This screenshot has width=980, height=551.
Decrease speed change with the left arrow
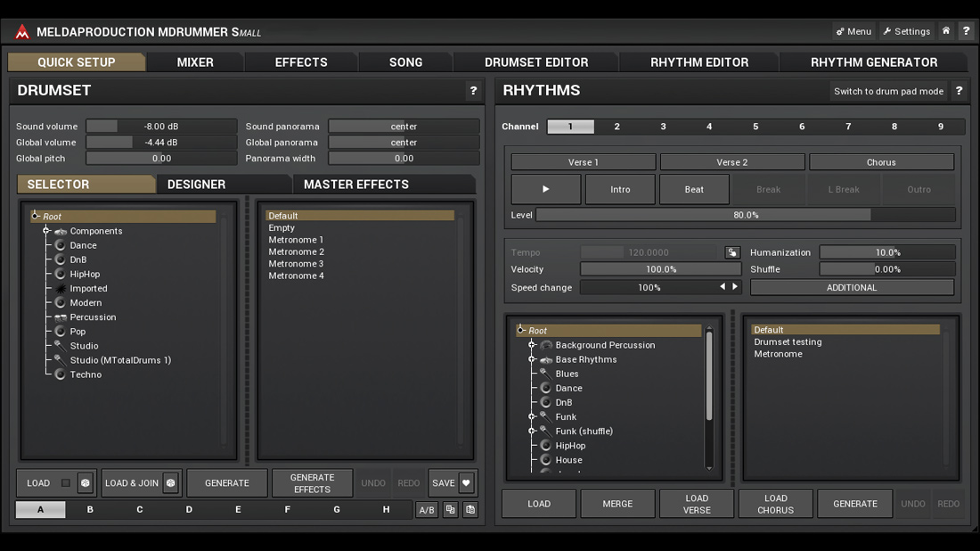(723, 286)
